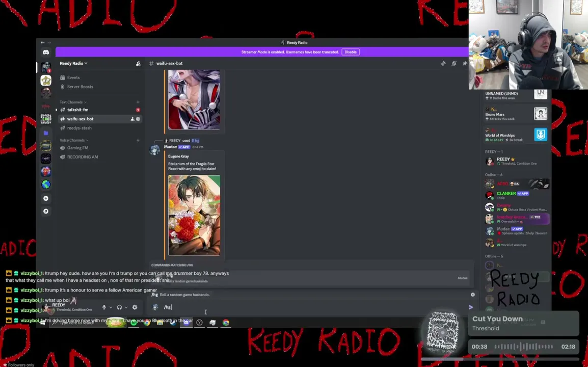Open REEDY's profile in member list

(x=516, y=161)
